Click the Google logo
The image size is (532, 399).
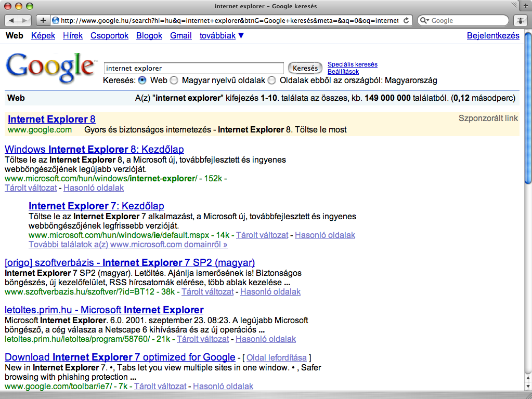point(50,69)
